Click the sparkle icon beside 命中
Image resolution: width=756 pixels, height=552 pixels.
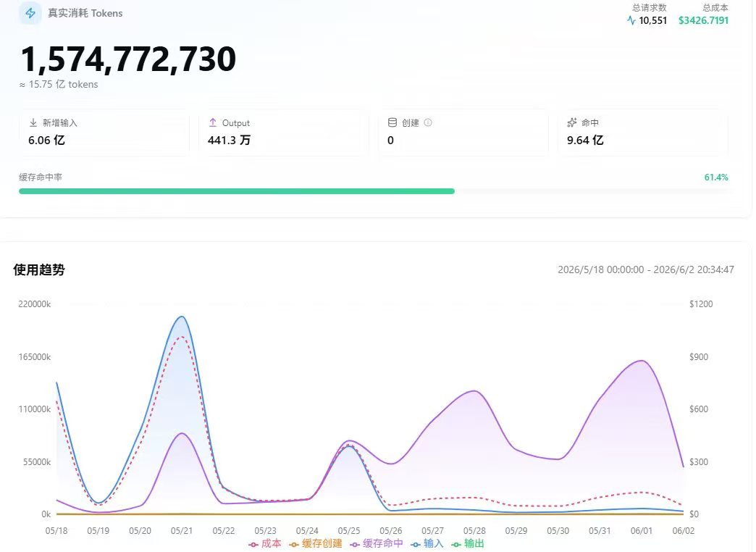572,122
